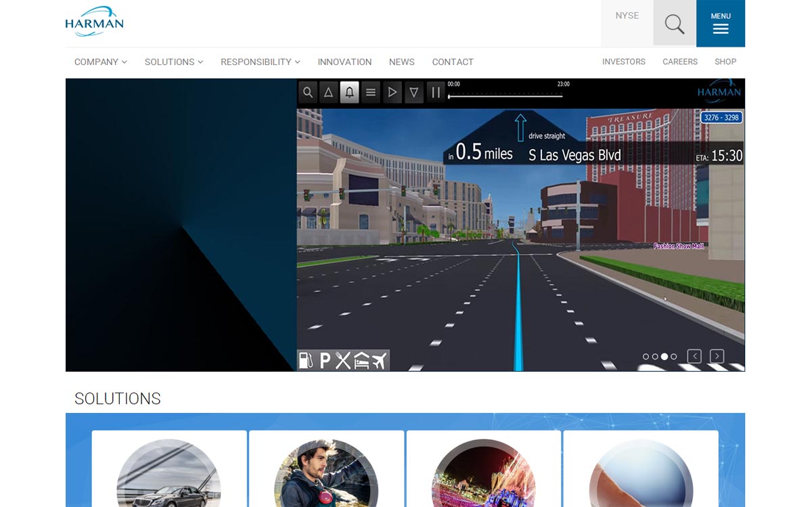Click the route progress bar between 00:00 and 23:00

pyautogui.click(x=505, y=96)
